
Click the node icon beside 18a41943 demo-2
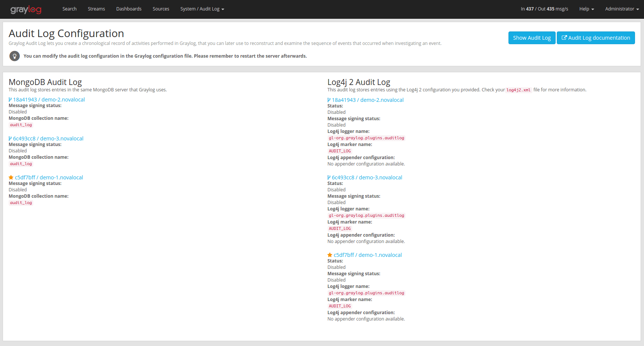10,99
